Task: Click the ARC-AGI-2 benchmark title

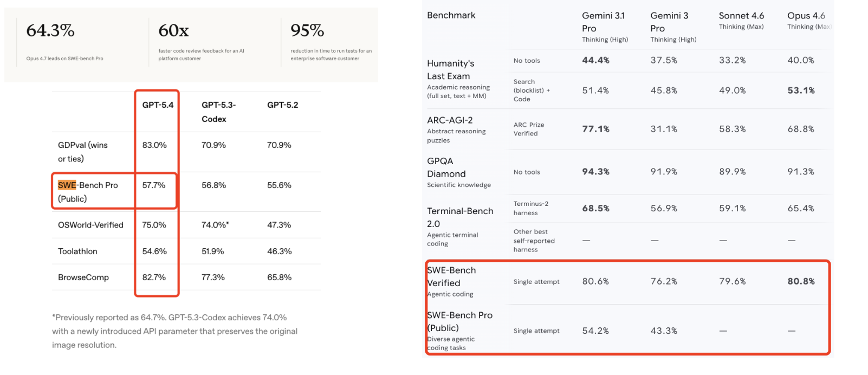Action: coord(450,120)
